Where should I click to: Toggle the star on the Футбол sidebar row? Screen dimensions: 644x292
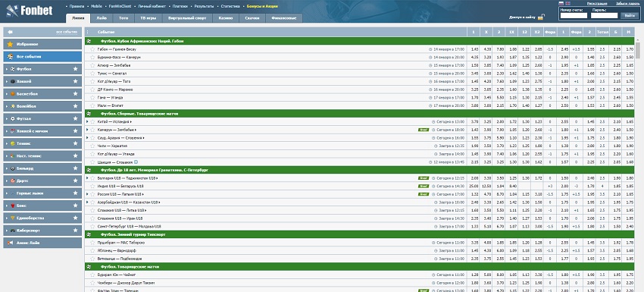point(75,69)
